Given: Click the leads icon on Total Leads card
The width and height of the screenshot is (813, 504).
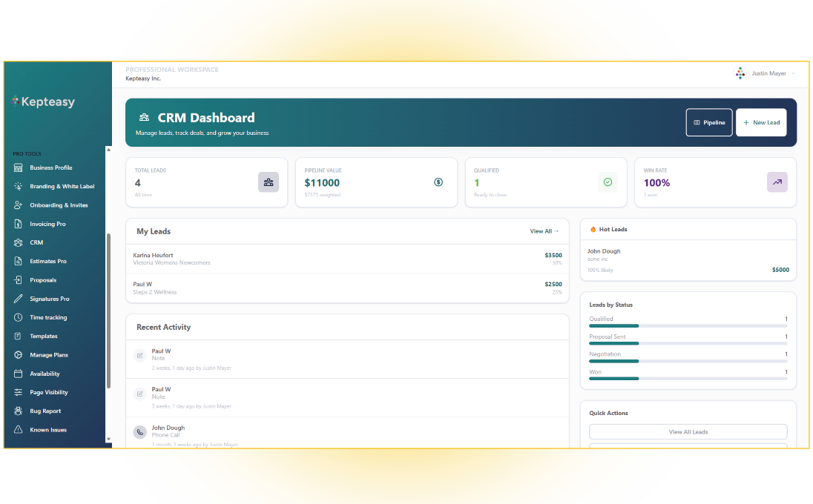Looking at the screenshot, I should (x=269, y=182).
